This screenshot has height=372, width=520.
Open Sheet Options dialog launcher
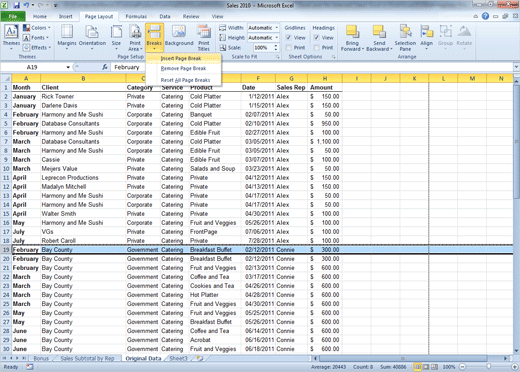tap(333, 57)
